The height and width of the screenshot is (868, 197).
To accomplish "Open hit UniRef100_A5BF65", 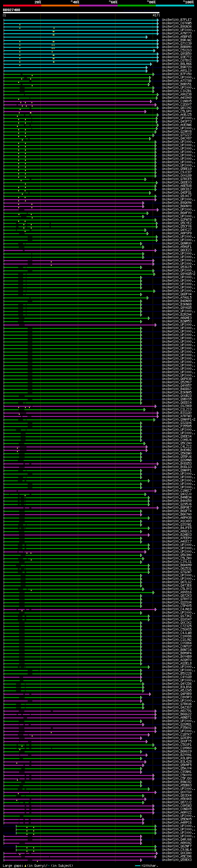I will [x=177, y=37].
